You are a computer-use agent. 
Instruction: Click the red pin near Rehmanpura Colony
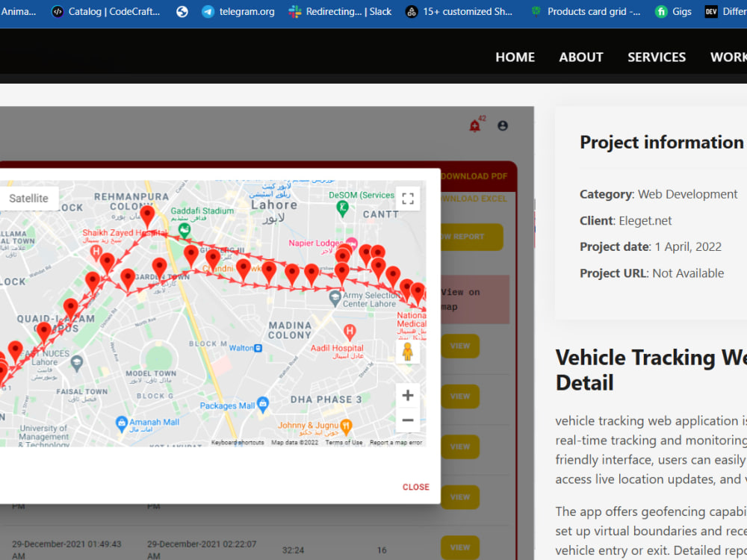coord(148,217)
